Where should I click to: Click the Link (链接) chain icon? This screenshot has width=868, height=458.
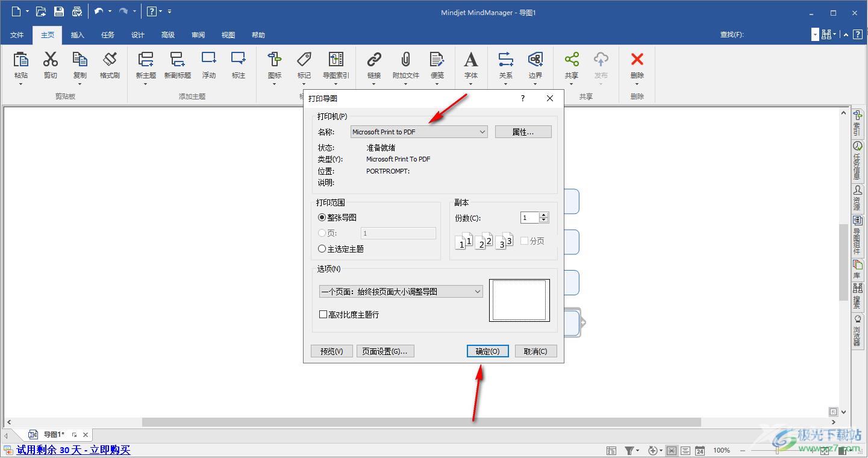coord(374,59)
